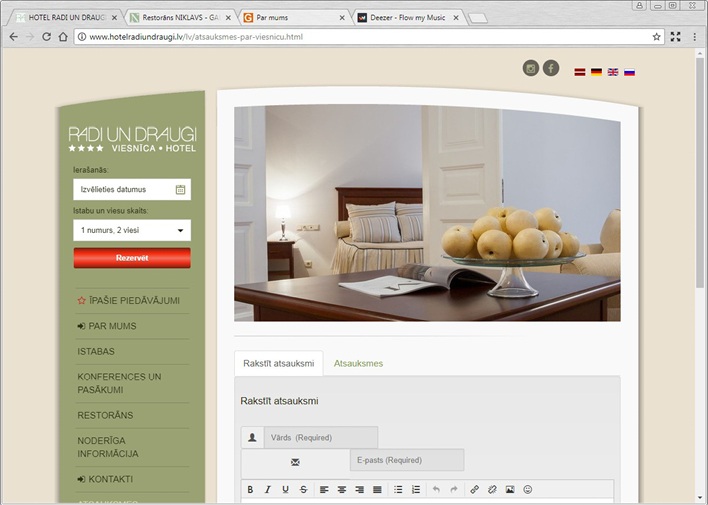Open ISTABAS in sidebar menu
Screen dimensions: 708x505
(x=96, y=351)
